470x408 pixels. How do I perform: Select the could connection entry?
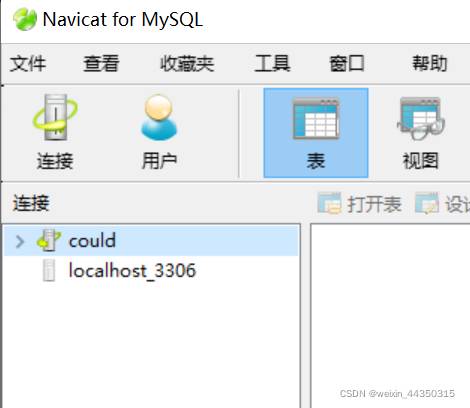(151, 241)
